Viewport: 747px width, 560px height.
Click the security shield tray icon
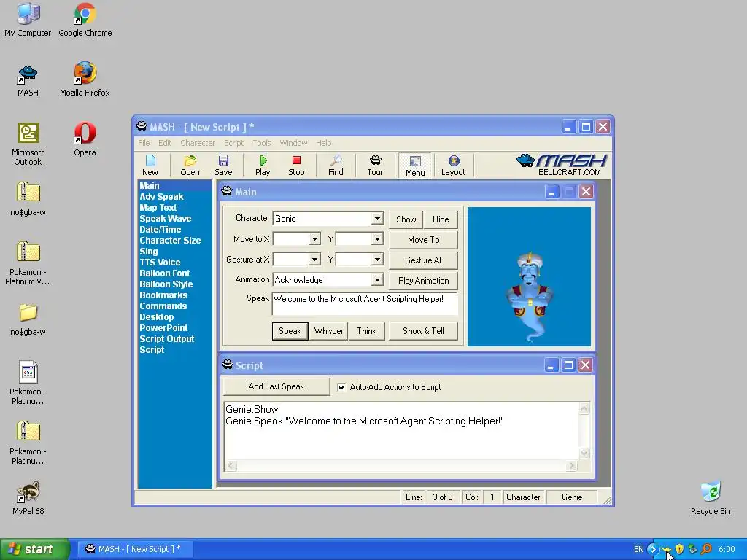tap(680, 549)
